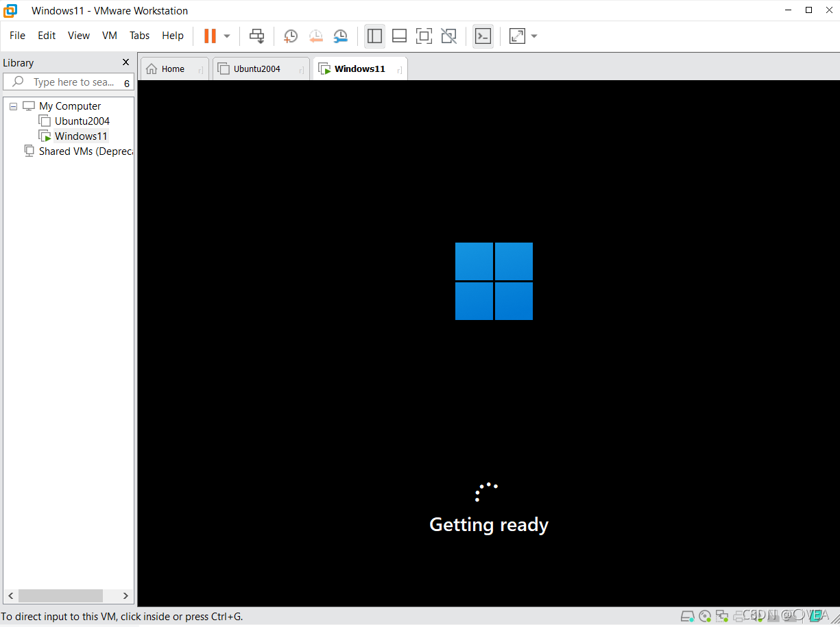Open the View menu
Image resolution: width=840 pixels, height=627 pixels.
[x=79, y=36]
